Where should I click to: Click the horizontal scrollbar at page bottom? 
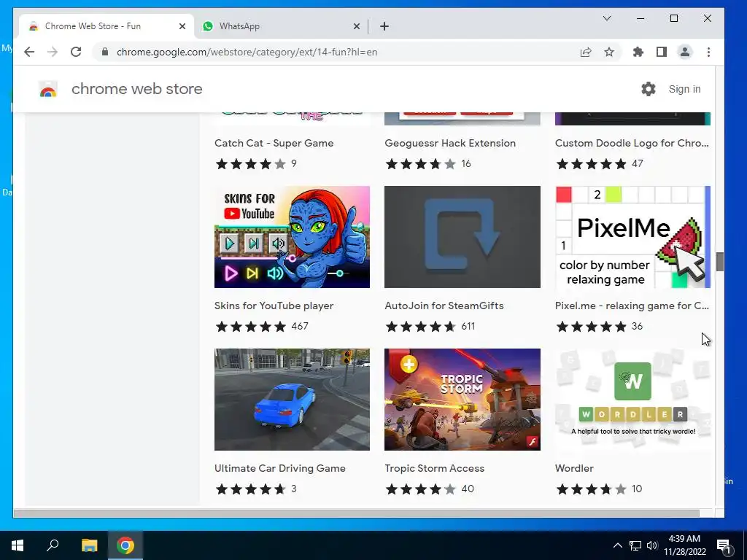(x=356, y=513)
